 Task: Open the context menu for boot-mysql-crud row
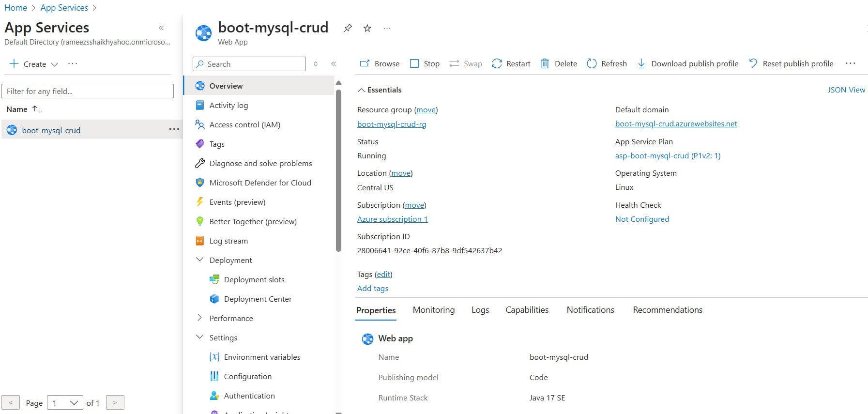pos(174,129)
